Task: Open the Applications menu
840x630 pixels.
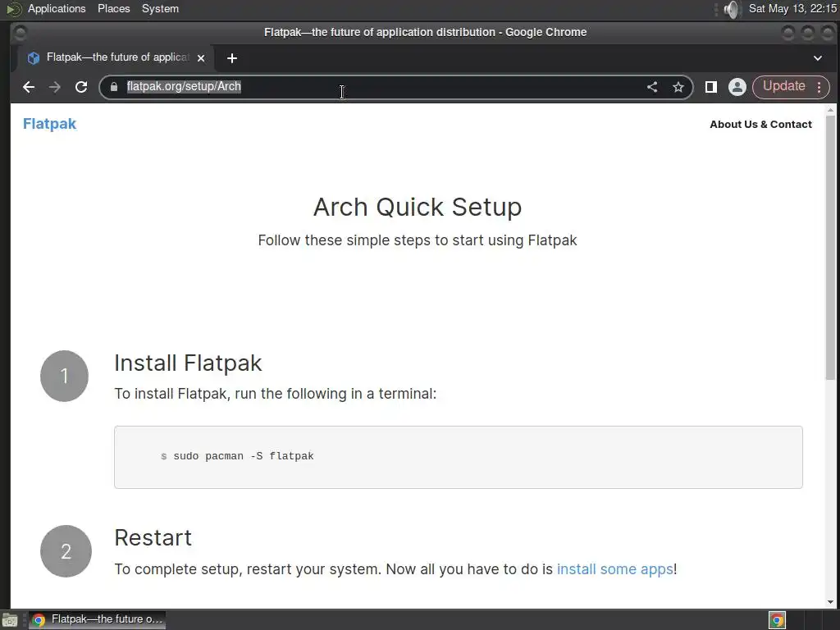Action: click(57, 8)
